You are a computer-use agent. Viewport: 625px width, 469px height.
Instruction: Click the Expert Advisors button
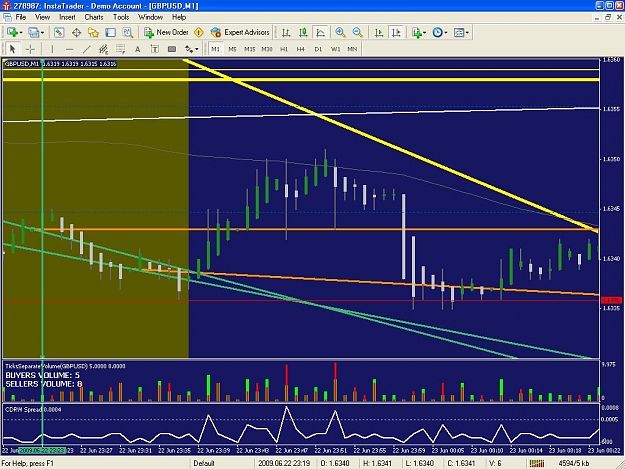[240, 33]
